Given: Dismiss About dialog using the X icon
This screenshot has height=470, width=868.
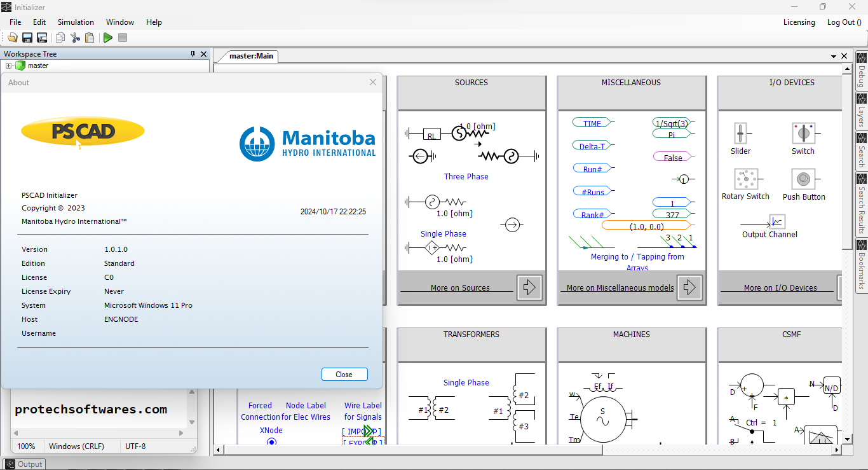Looking at the screenshot, I should click(x=373, y=82).
